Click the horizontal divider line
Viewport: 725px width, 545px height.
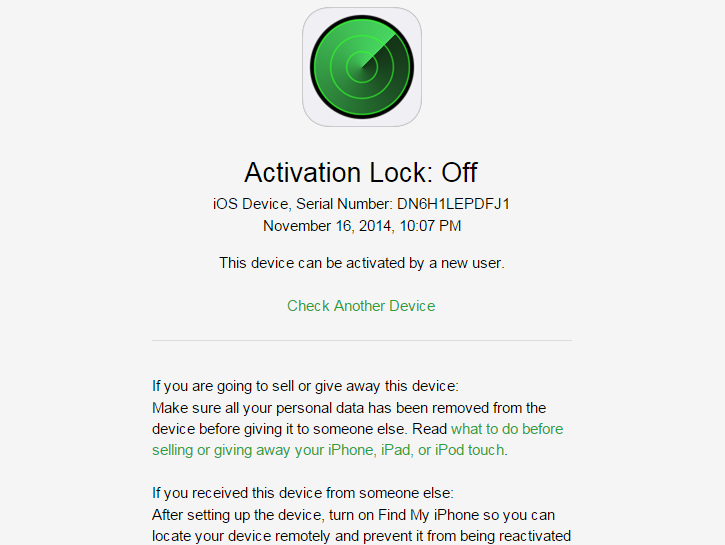point(362,341)
